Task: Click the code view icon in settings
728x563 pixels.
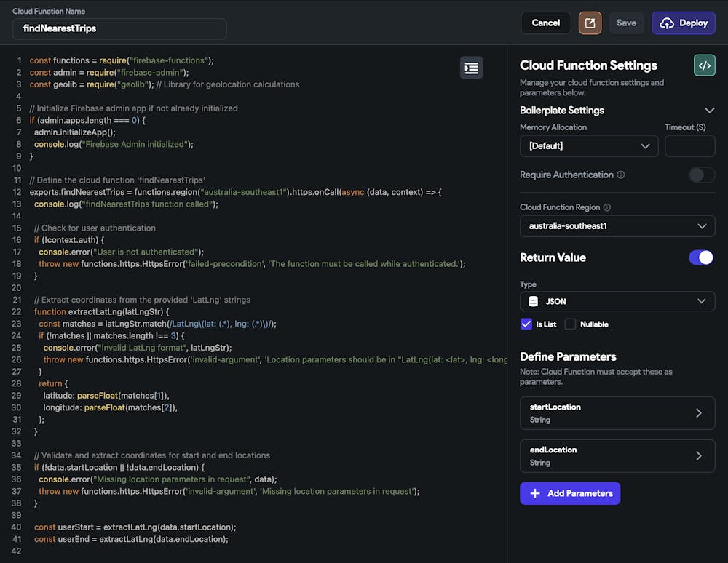Action: [704, 65]
